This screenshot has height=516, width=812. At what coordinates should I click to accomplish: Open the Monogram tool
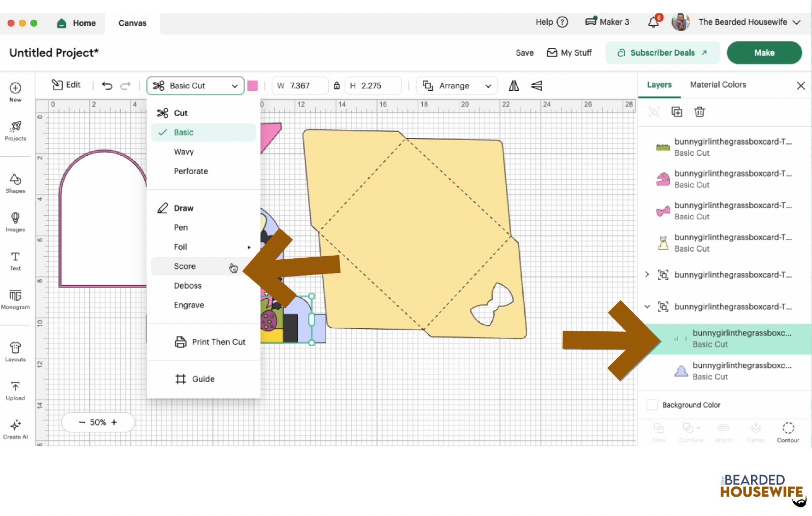click(15, 299)
